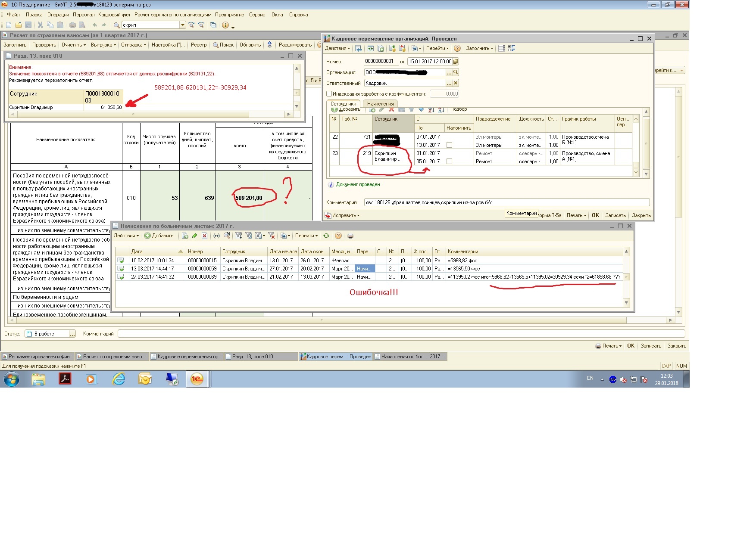Viewport: 756px width, 534px height.
Task: Click the blue collapse/expand arrows icon near Обновить
Action: [270, 45]
